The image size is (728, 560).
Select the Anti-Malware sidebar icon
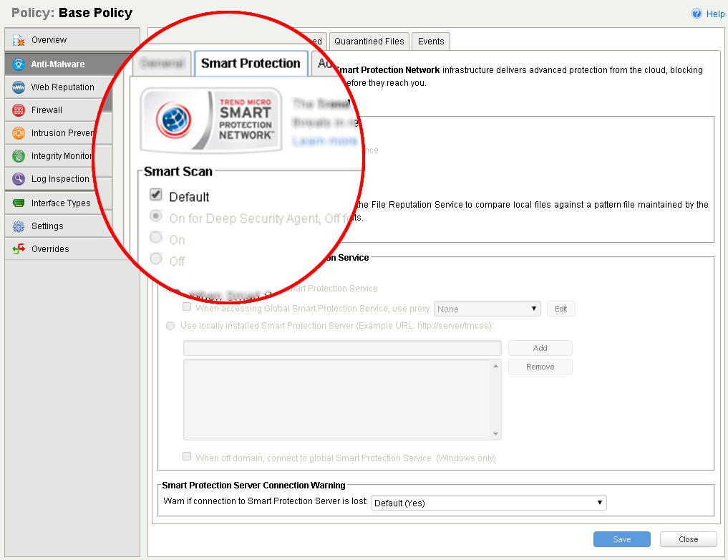[19, 64]
